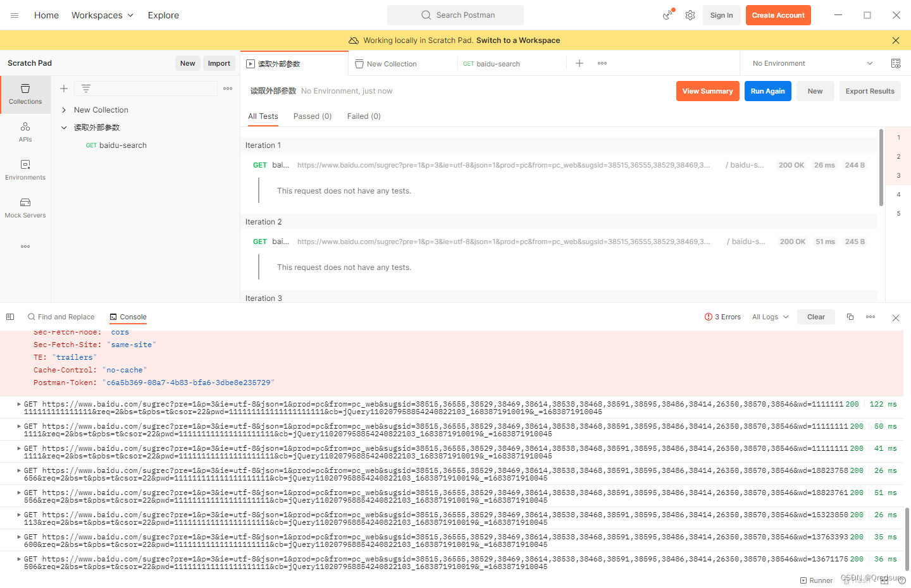Open the No Environment dropdown
This screenshot has height=588, width=911.
[x=812, y=63]
